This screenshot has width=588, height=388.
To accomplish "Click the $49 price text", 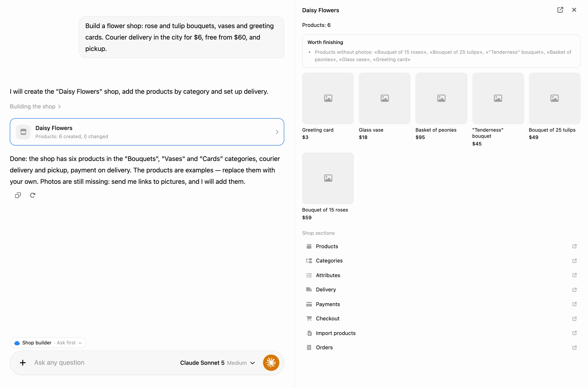I will tap(533, 137).
